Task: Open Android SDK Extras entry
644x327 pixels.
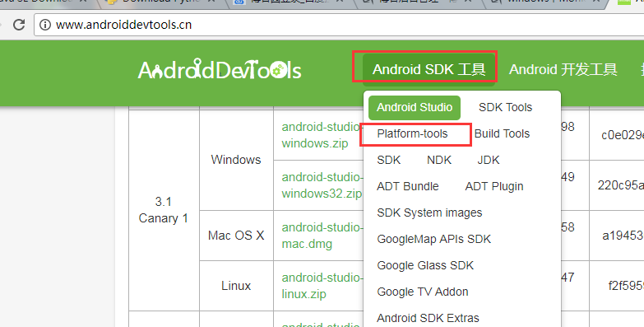Action: tap(428, 318)
